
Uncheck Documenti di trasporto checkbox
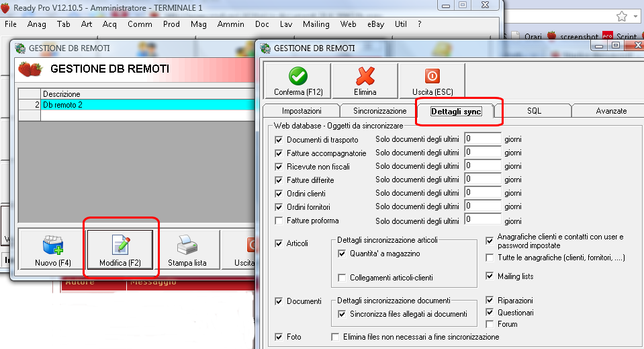[279, 140]
